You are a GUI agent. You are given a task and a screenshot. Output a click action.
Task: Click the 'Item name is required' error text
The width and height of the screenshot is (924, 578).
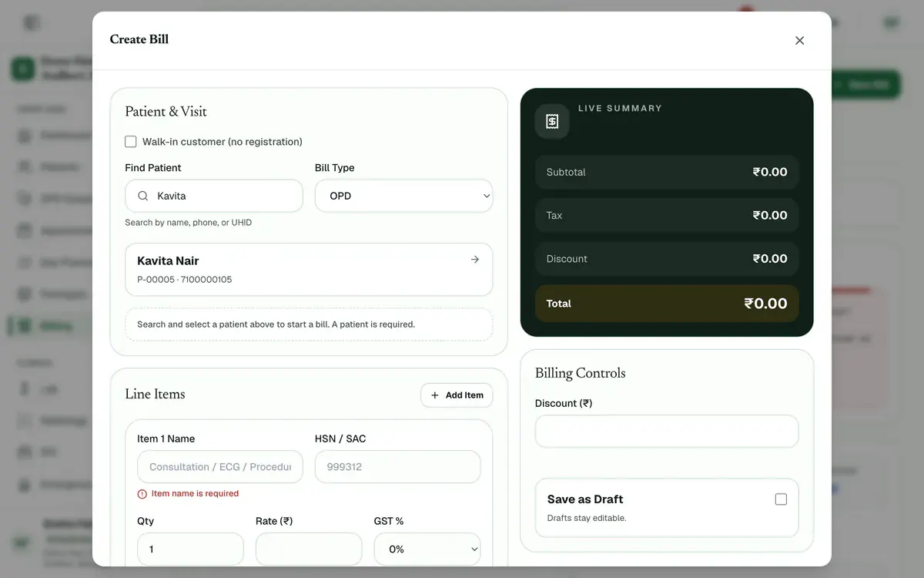[x=195, y=494]
